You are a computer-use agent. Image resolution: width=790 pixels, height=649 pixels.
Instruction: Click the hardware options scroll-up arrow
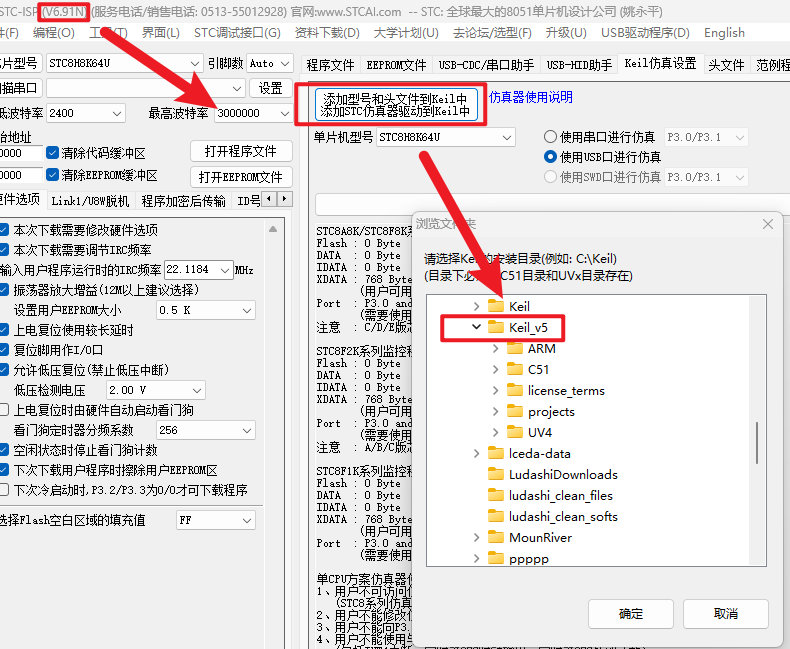point(273,229)
